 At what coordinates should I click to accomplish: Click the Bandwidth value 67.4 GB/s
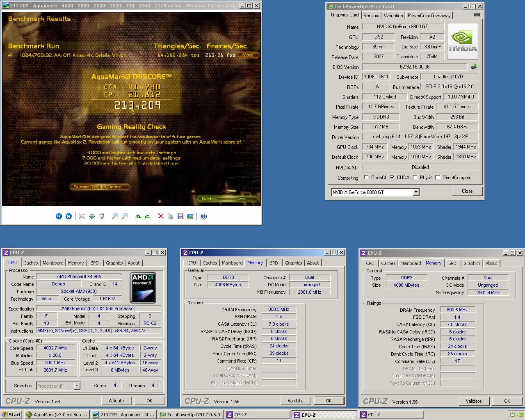457,127
